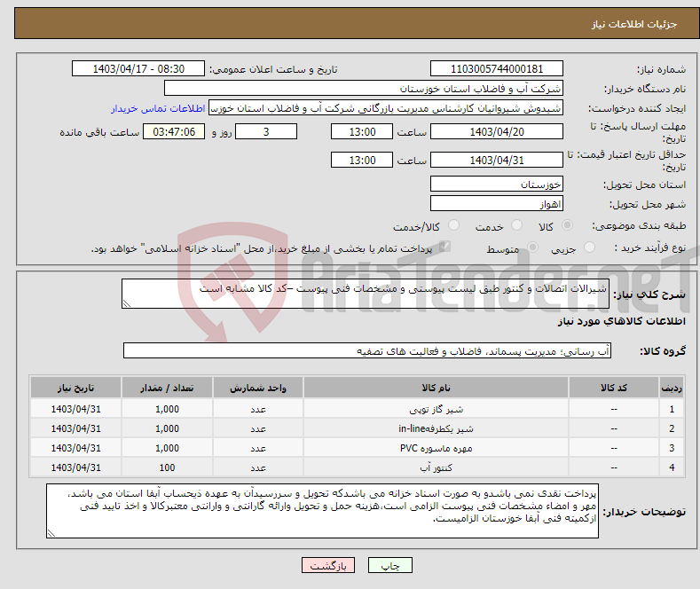Click the item name کنتور آب

437,467
